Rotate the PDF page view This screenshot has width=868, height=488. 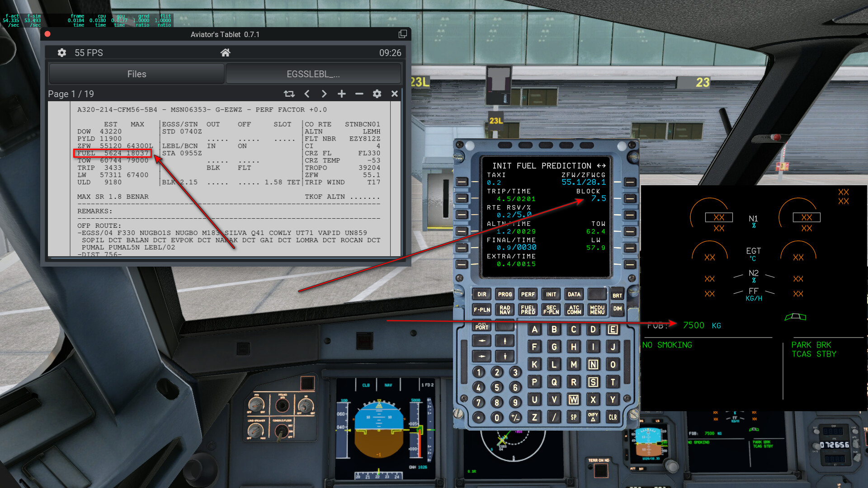pos(289,94)
